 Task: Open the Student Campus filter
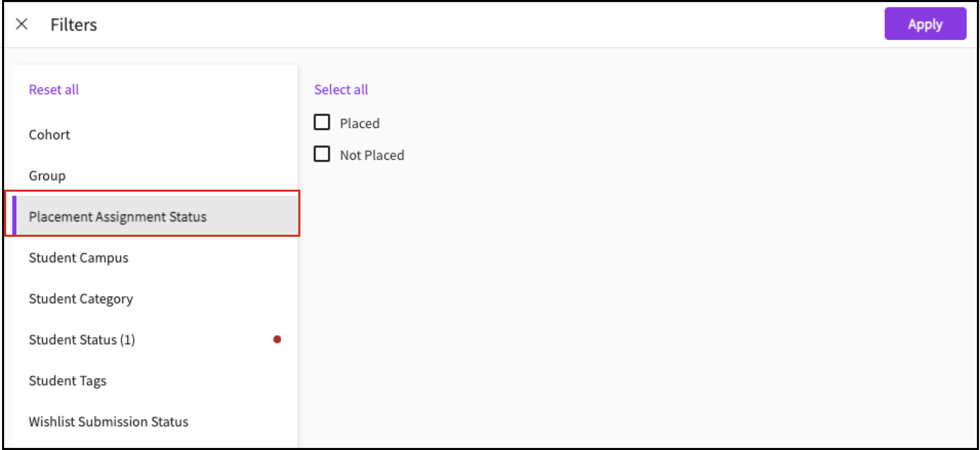point(154,258)
